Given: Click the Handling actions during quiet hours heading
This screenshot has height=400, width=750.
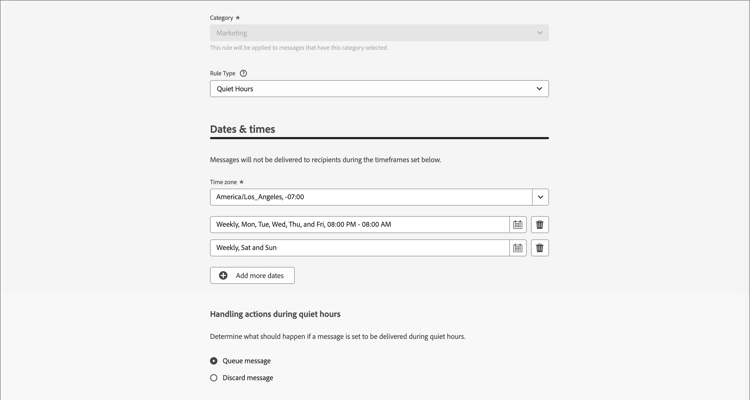Looking at the screenshot, I should pos(275,314).
